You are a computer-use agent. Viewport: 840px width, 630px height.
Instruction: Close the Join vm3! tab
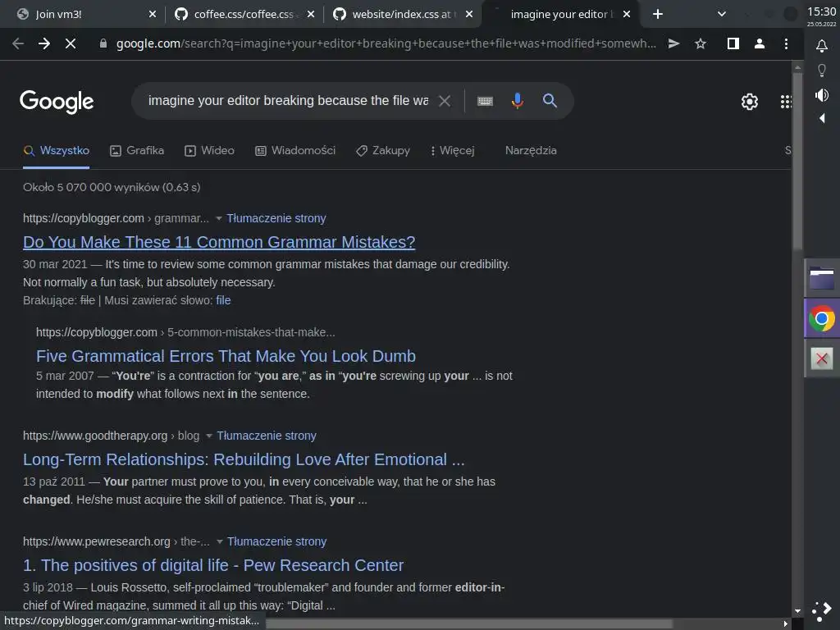[152, 14]
